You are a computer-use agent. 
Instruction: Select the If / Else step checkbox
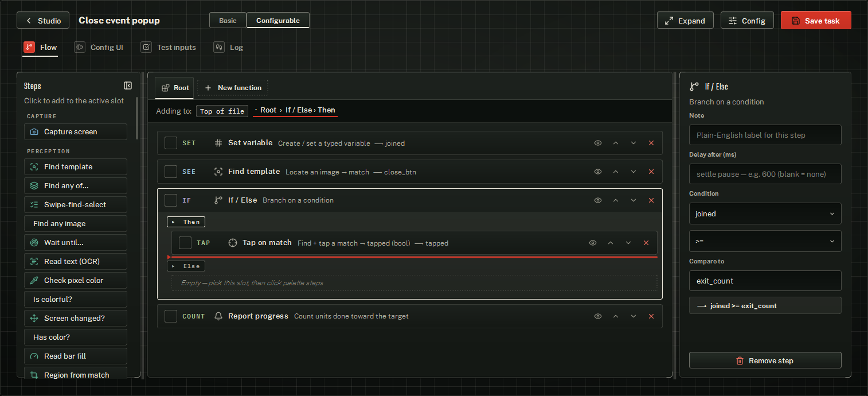[x=171, y=200]
